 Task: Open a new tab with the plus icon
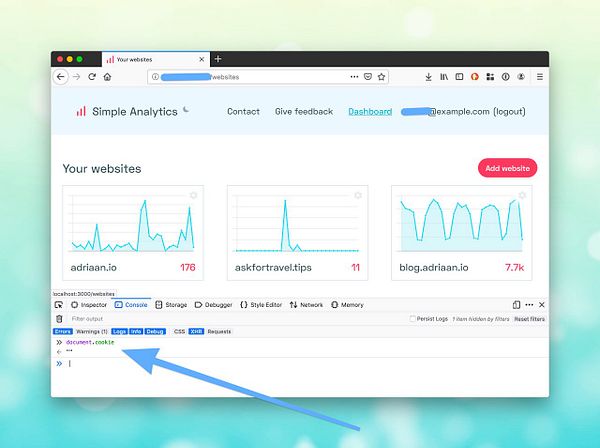pyautogui.click(x=218, y=59)
